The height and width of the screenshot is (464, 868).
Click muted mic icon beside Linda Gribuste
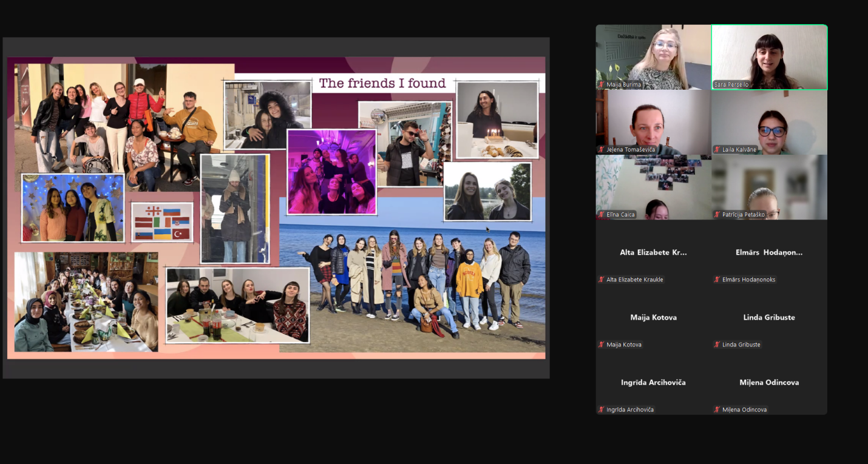coord(717,345)
